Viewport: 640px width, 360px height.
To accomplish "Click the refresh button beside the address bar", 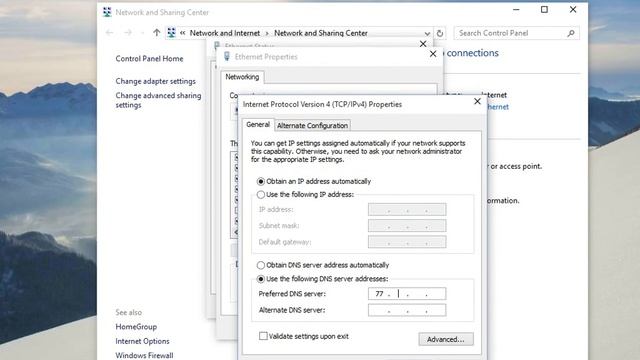I will (x=440, y=33).
